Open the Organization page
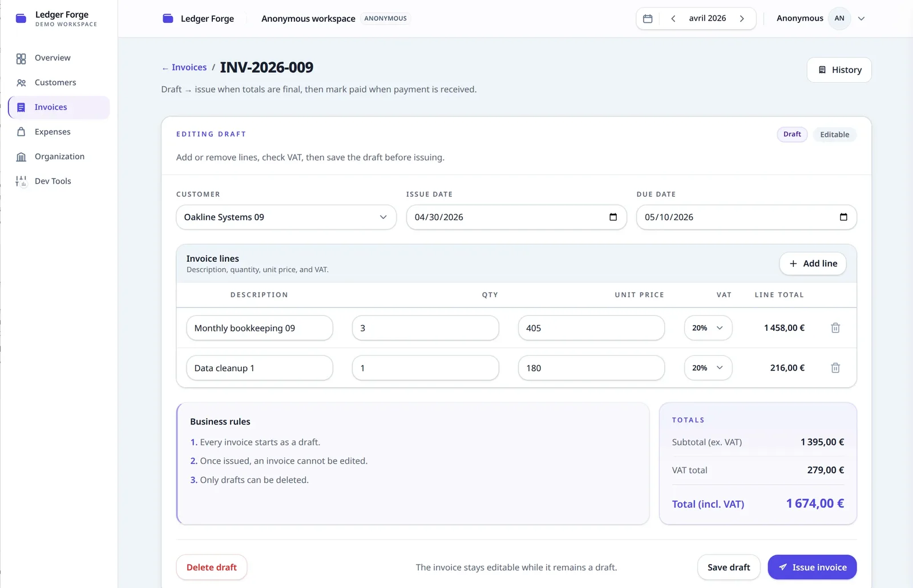 59,157
